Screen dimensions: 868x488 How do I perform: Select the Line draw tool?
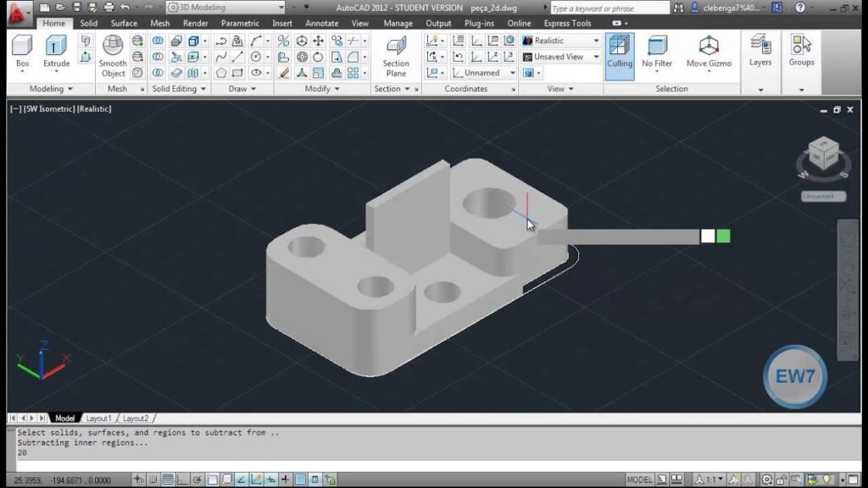coord(237,57)
